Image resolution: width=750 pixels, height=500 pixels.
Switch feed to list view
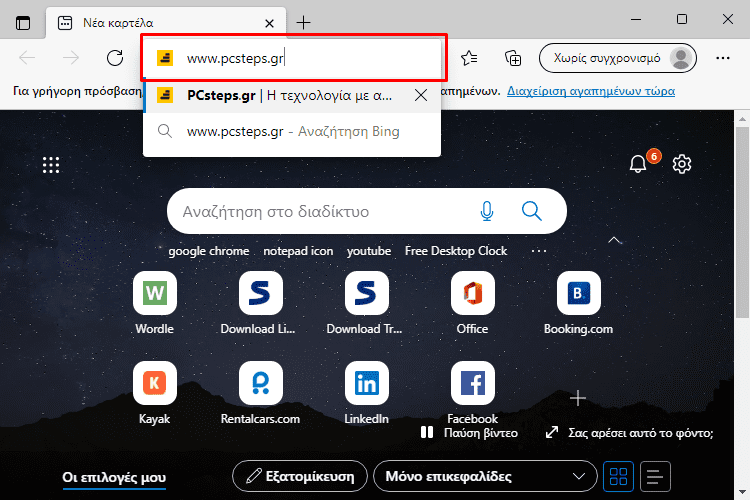pyautogui.click(x=655, y=476)
